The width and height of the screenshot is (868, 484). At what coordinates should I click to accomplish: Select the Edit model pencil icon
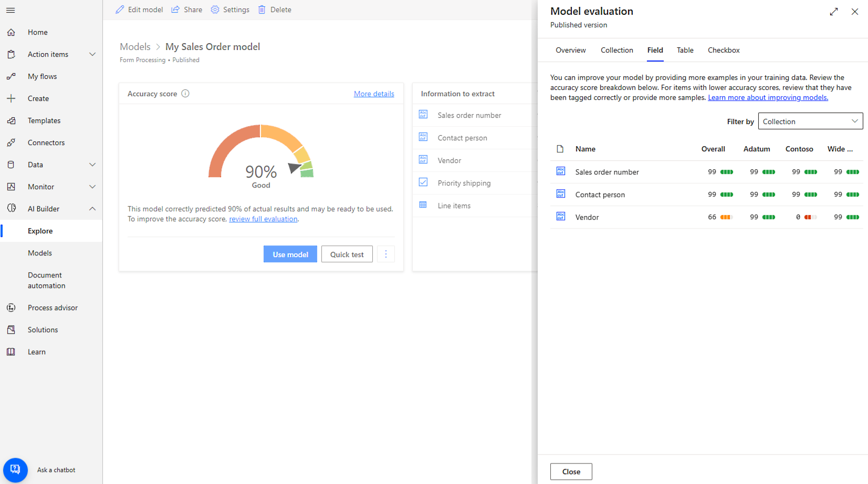pyautogui.click(x=120, y=9)
